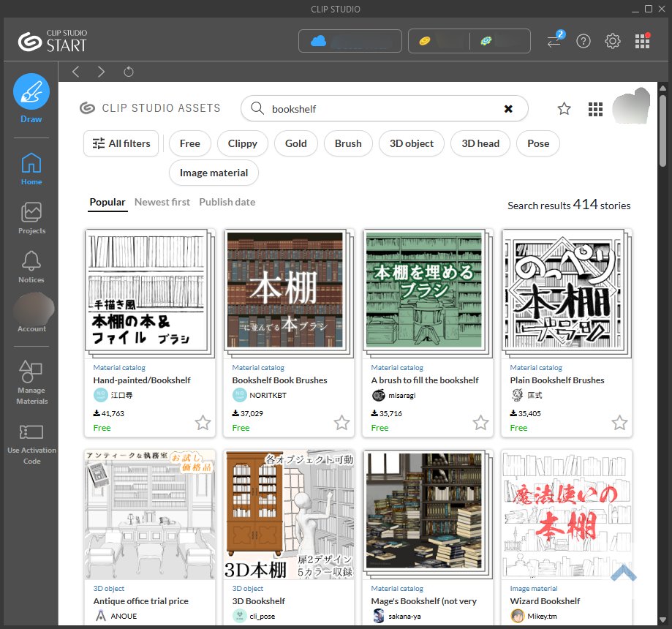
Task: Navigate back with the left arrow
Action: click(x=76, y=72)
